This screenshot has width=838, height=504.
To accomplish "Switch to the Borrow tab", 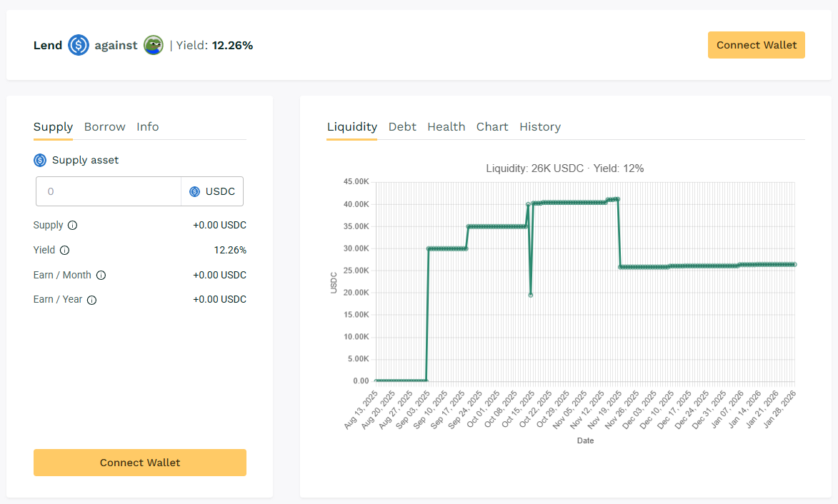I will click(104, 127).
